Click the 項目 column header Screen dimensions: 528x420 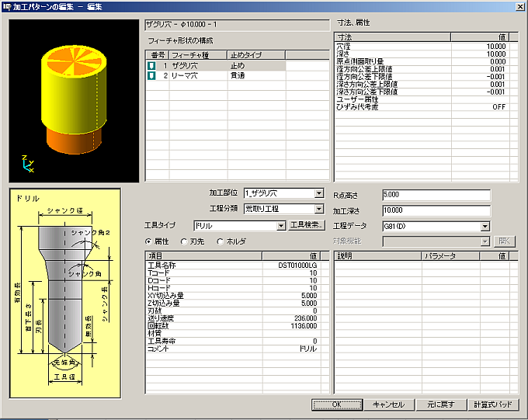[204, 256]
